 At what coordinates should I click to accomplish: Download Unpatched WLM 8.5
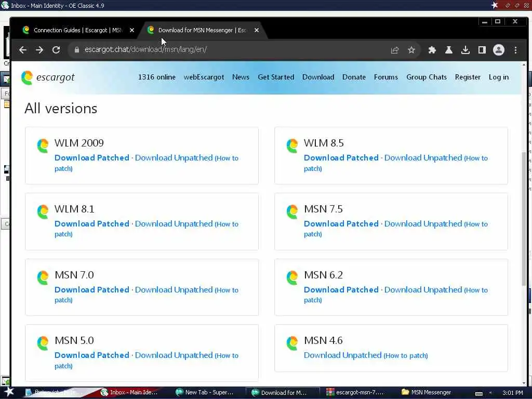pyautogui.click(x=423, y=158)
